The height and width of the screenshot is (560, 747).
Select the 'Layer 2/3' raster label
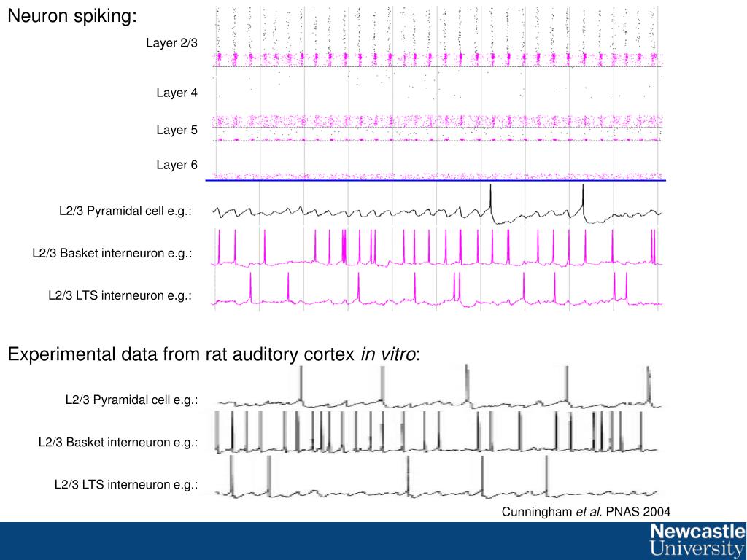coord(171,43)
